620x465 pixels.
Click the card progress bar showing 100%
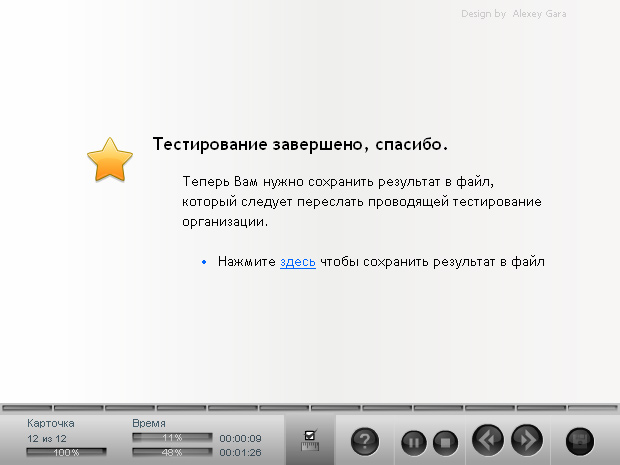[x=66, y=452]
